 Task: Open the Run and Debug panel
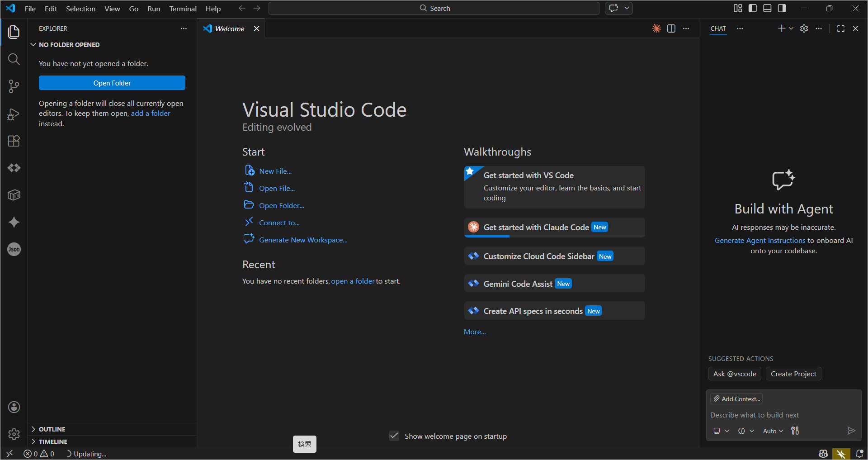14,114
